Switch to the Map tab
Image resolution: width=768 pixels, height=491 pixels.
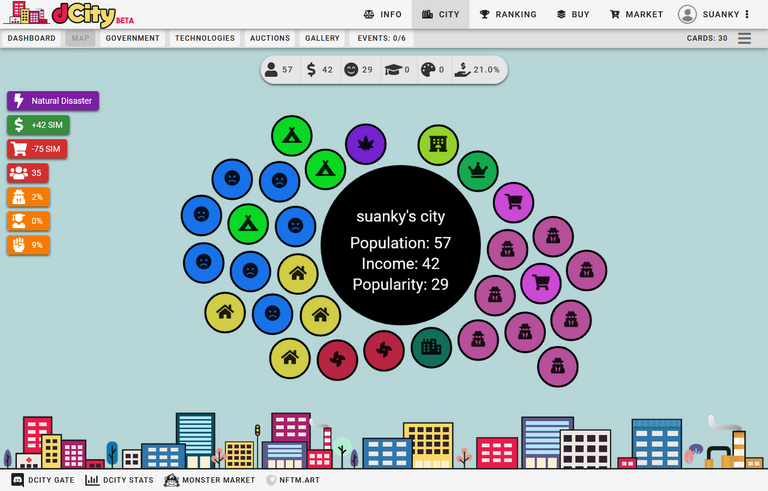coord(80,38)
